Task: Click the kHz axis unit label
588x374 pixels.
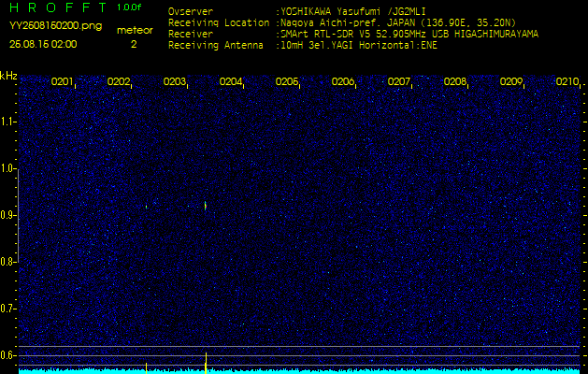Action: coord(8,76)
